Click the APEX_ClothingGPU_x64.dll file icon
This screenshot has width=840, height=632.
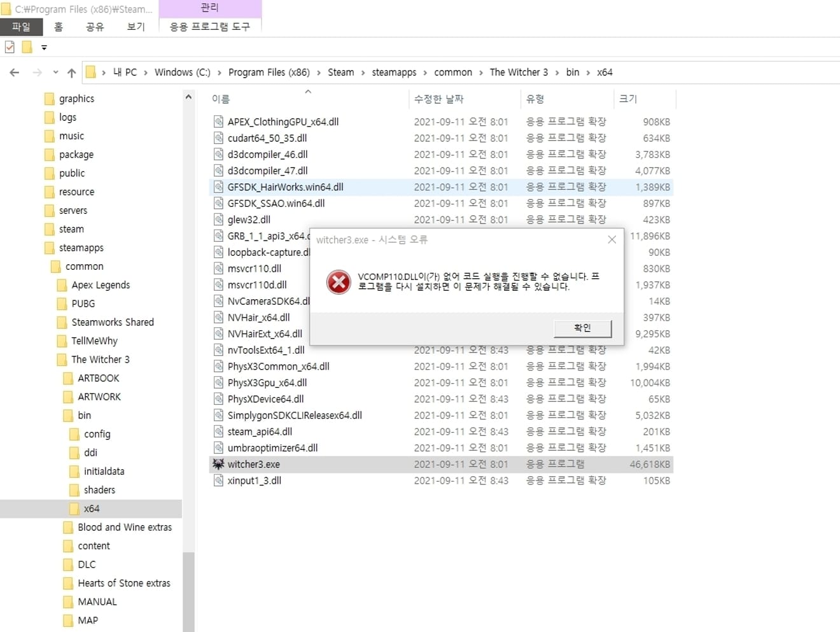click(218, 122)
